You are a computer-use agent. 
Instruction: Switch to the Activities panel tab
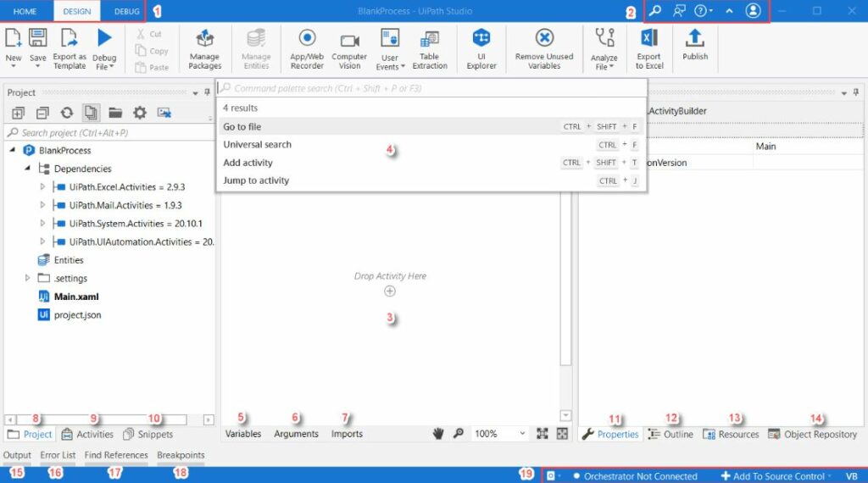click(87, 435)
